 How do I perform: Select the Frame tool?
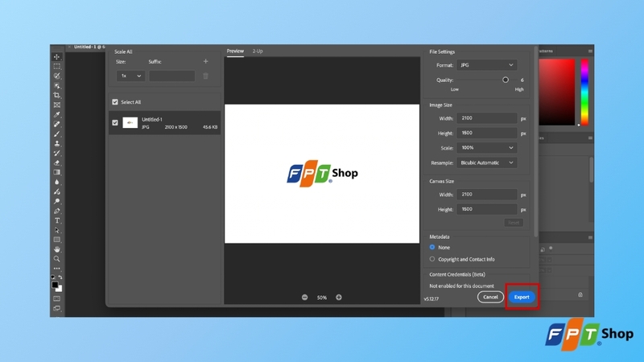(x=56, y=105)
